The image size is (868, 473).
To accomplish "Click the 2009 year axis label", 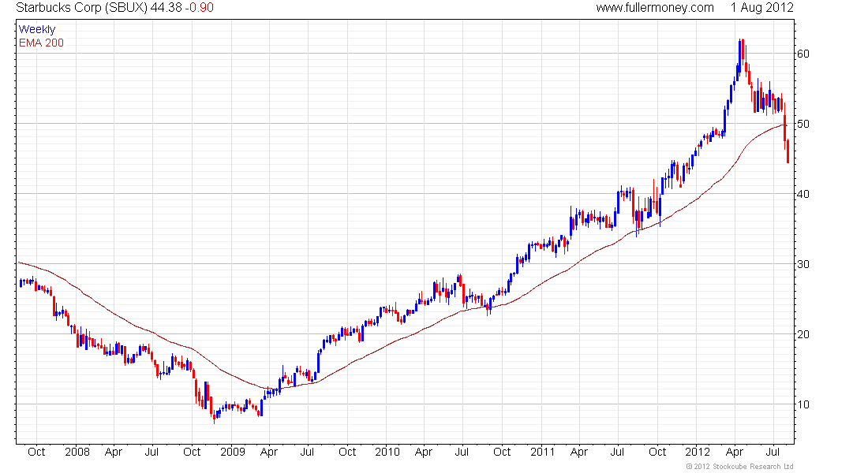I will (233, 452).
